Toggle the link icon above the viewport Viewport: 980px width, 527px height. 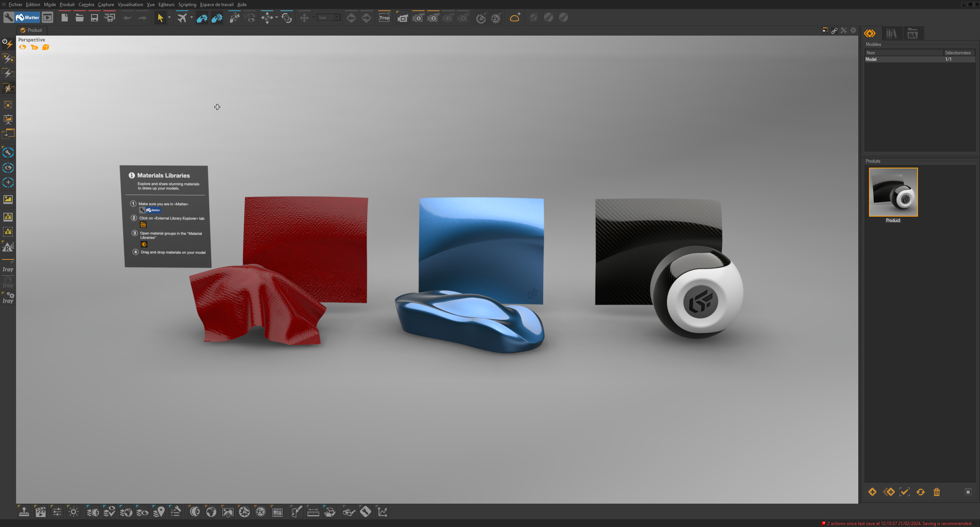(834, 31)
